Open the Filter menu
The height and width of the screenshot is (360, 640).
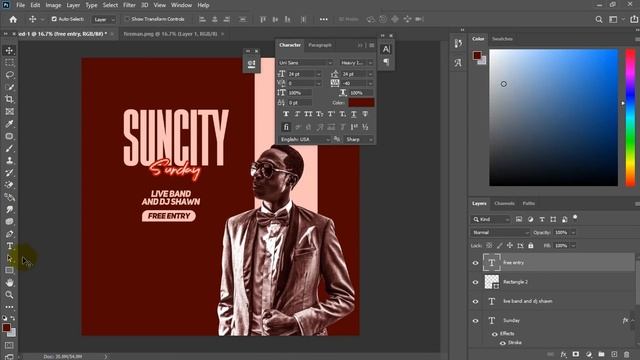click(129, 5)
